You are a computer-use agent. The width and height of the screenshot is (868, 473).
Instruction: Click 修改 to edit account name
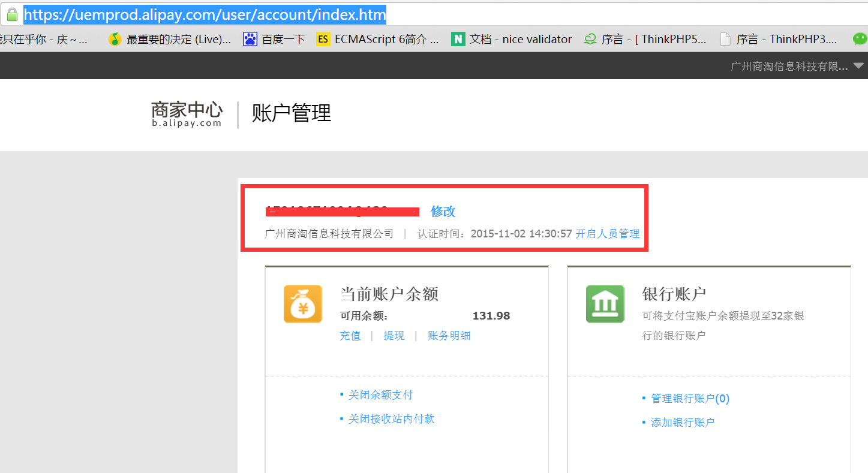tap(443, 211)
